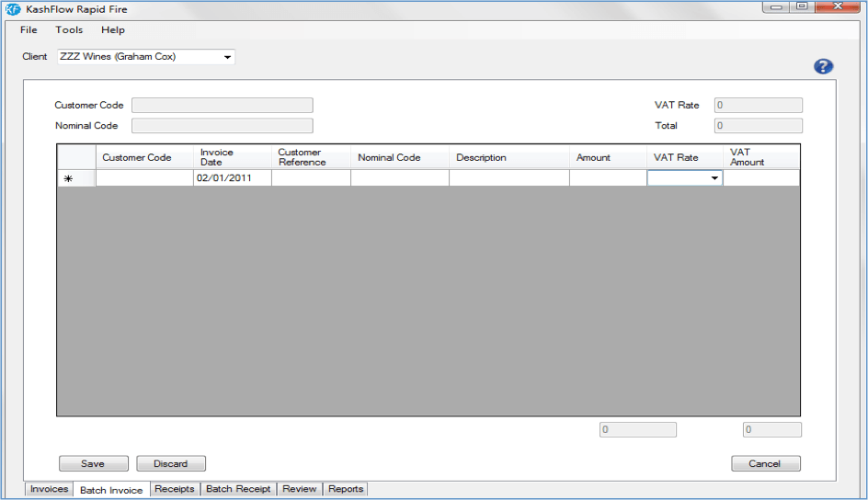Screen dimensions: 868x500
Task: Open the Tools menu
Action: point(69,30)
